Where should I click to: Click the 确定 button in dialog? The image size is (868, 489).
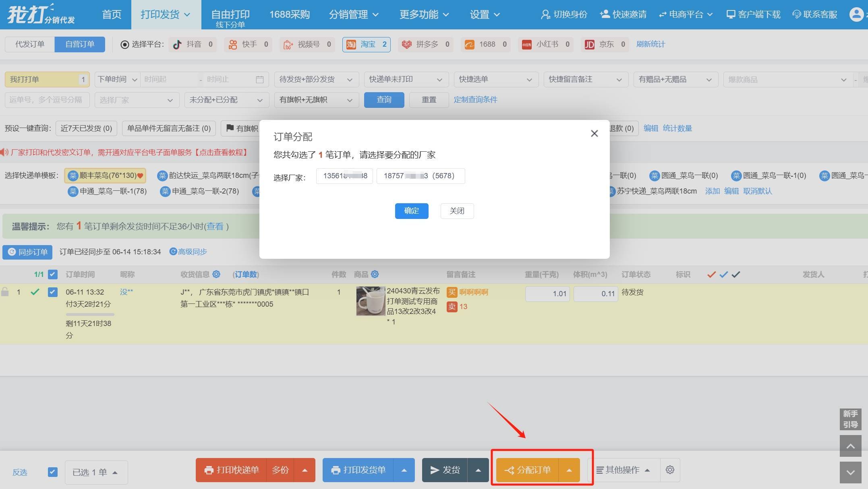click(411, 211)
